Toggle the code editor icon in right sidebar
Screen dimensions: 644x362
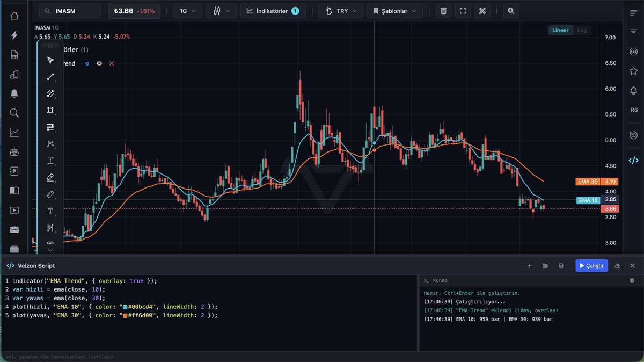point(633,160)
